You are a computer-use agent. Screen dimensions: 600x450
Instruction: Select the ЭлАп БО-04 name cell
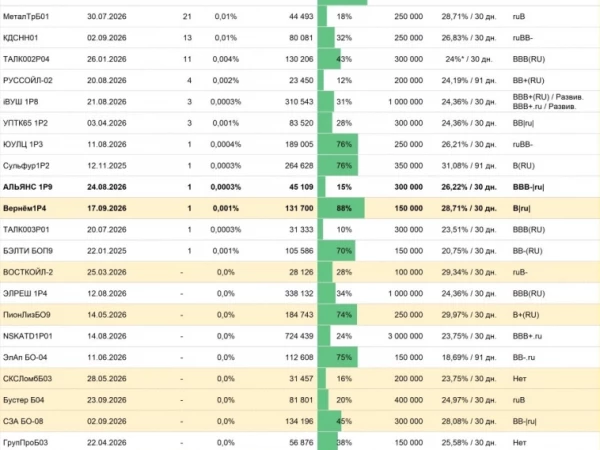[25, 357]
